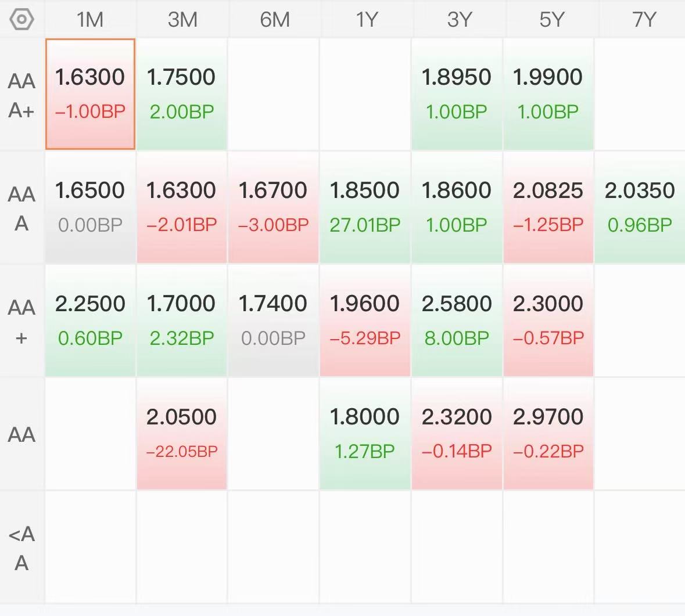Open AAA+ 3M cell showing 1.7500
This screenshot has width=685, height=616.
pyautogui.click(x=182, y=94)
